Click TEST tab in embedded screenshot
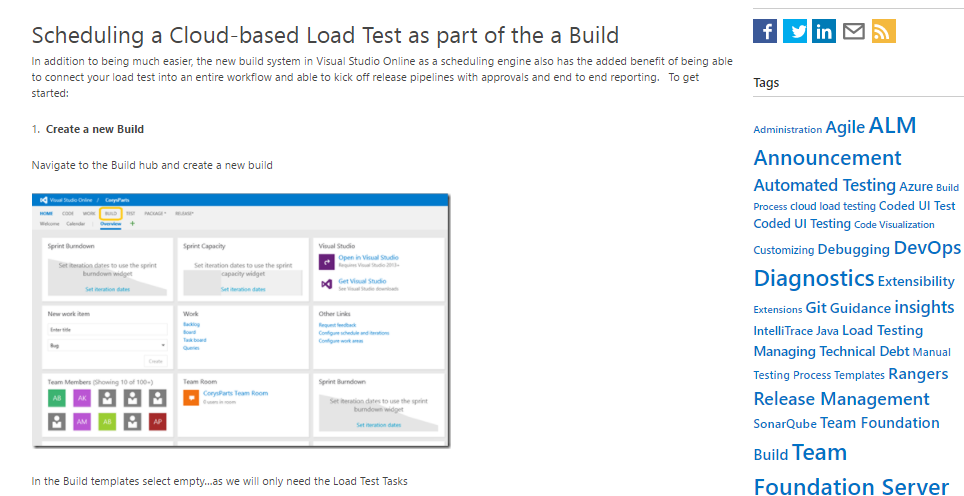 130,213
